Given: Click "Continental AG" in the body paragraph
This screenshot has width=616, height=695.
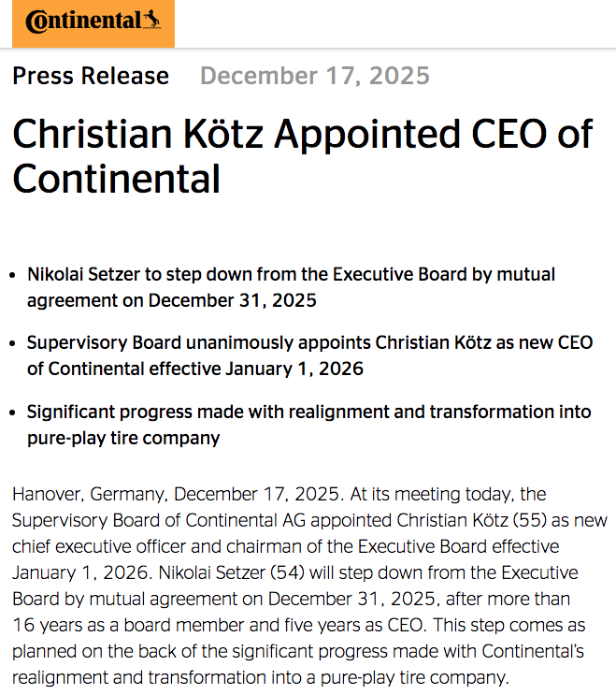Looking at the screenshot, I should 268,519.
